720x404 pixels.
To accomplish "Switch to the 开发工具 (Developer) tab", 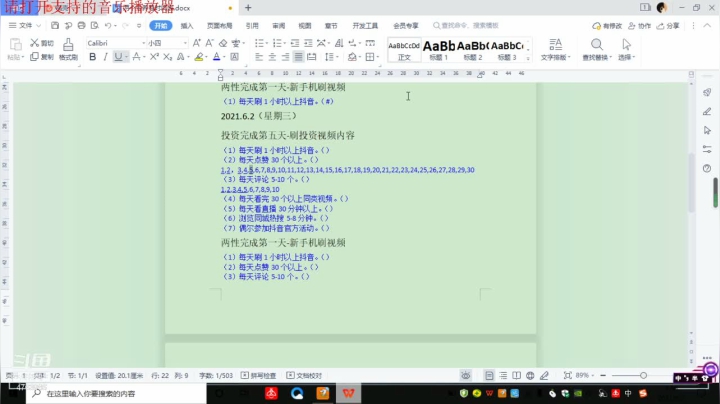I will coord(365,26).
